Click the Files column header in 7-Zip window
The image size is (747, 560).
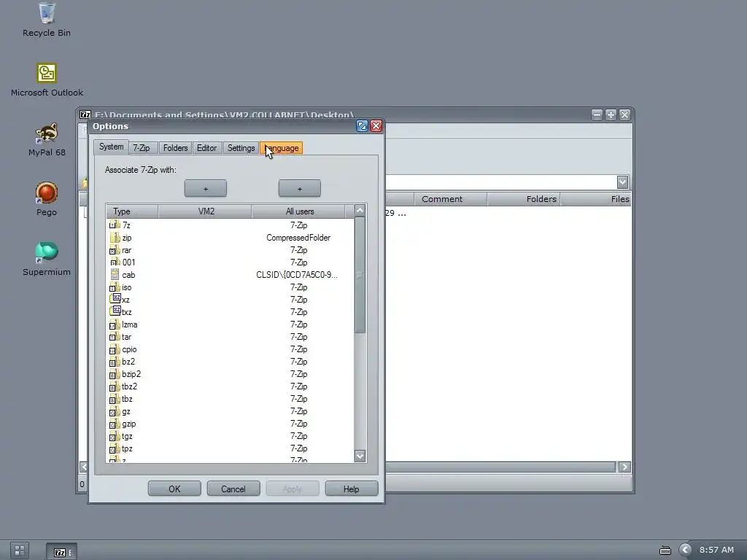coord(595,199)
